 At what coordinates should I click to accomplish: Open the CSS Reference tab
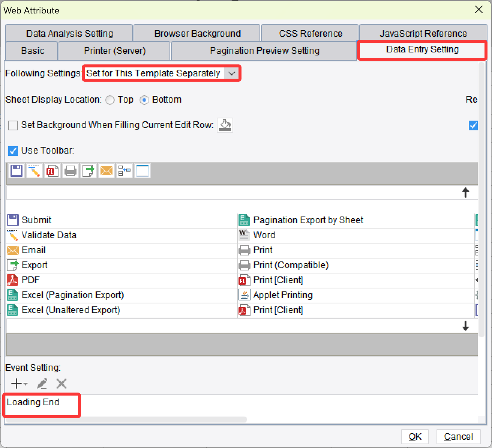click(310, 33)
